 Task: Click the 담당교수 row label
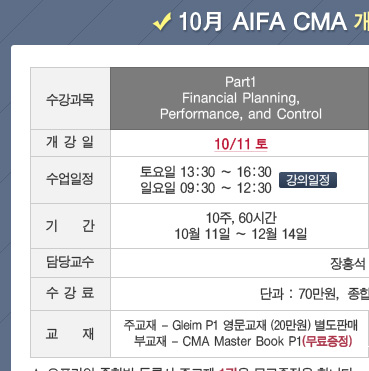click(70, 262)
